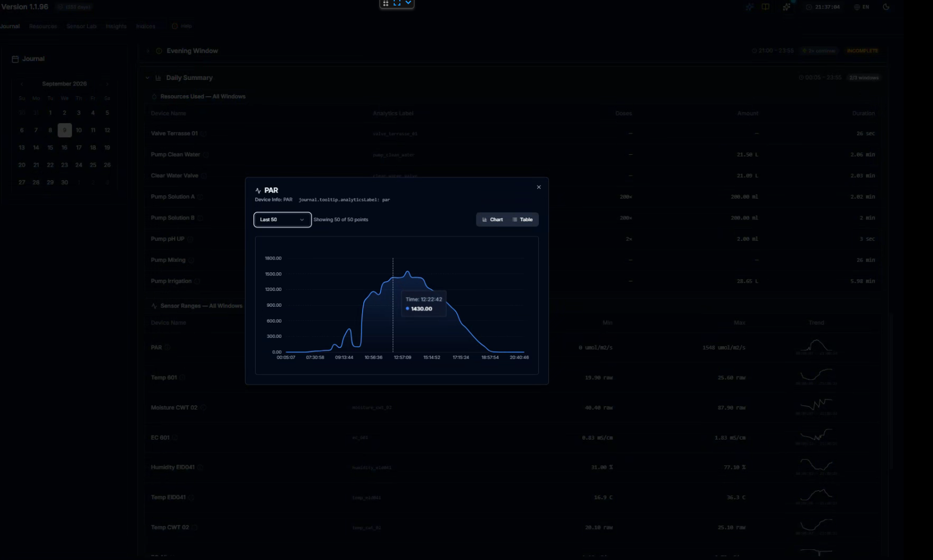Open the Last 50 points dropdown
Image resolution: width=933 pixels, height=560 pixels.
click(x=283, y=219)
